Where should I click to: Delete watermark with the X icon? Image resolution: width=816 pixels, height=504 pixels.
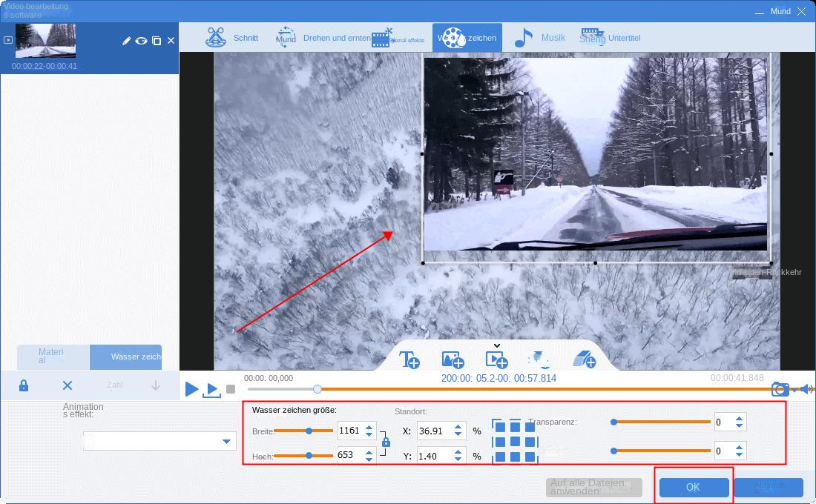[x=67, y=385]
